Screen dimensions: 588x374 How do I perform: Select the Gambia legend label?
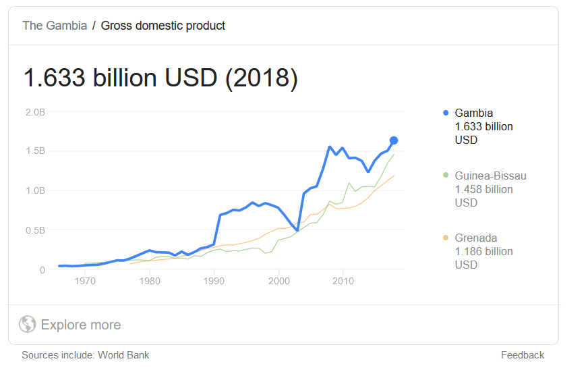[x=473, y=113]
